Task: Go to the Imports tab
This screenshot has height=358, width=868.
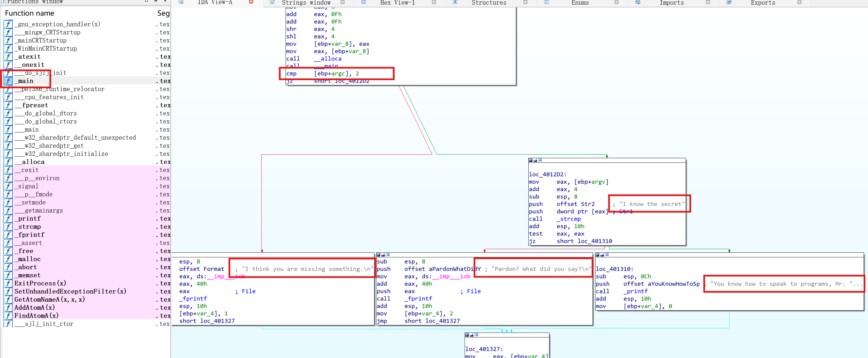Action: (671, 3)
